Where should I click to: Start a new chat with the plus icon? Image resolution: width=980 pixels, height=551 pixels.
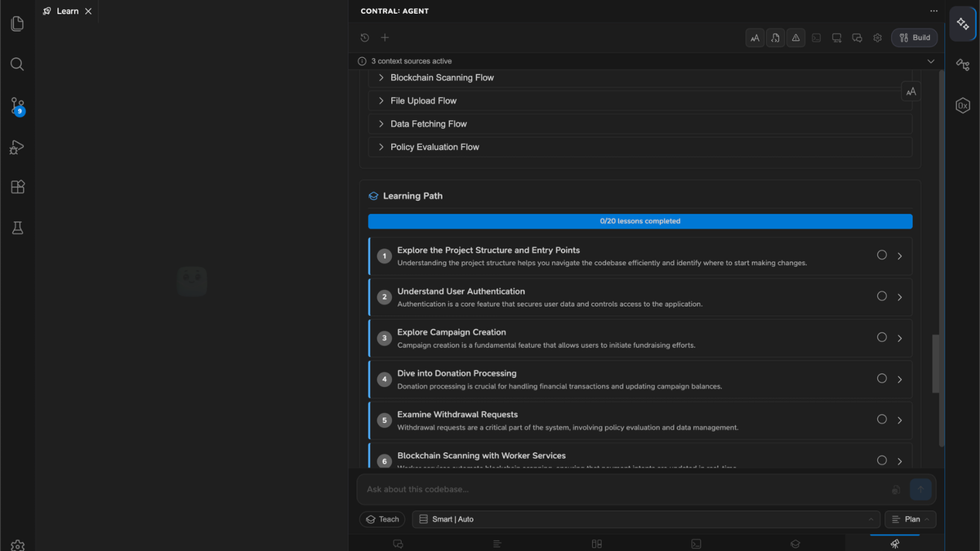pyautogui.click(x=385, y=38)
